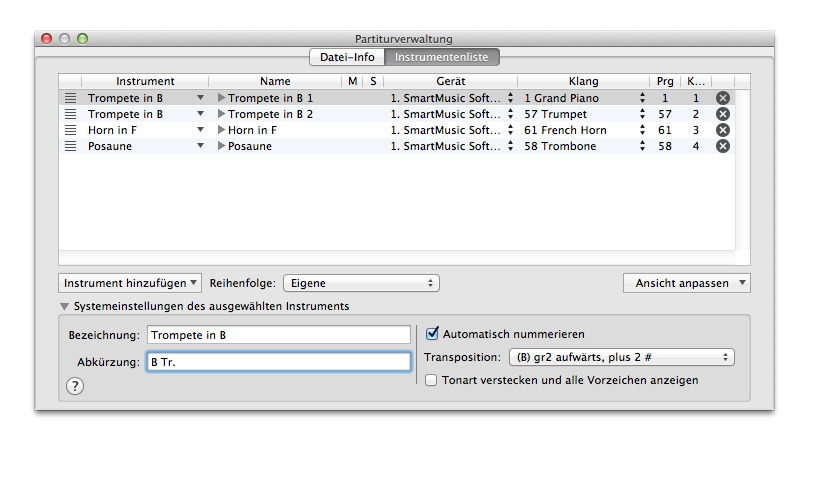The width and height of the screenshot is (825, 492).
Task: Switch to the Datei-Info tab
Action: pyautogui.click(x=347, y=57)
